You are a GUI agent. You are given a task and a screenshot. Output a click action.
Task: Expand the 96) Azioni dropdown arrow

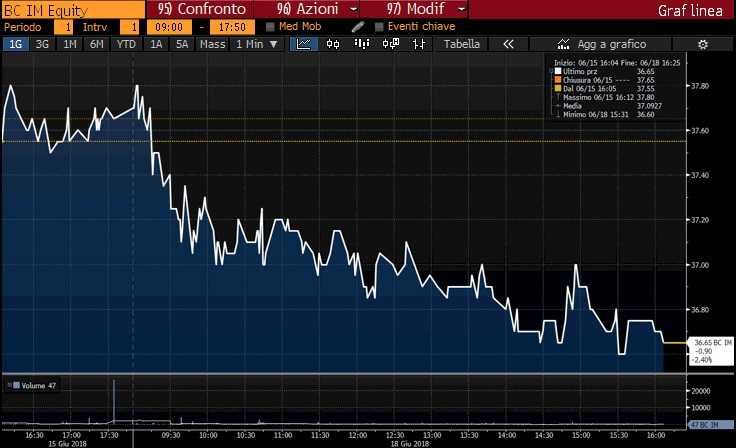click(354, 9)
